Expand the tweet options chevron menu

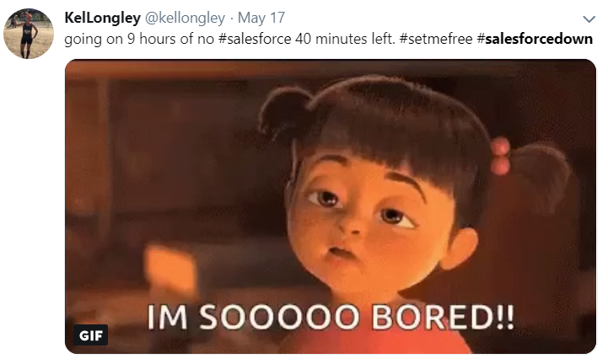(589, 19)
